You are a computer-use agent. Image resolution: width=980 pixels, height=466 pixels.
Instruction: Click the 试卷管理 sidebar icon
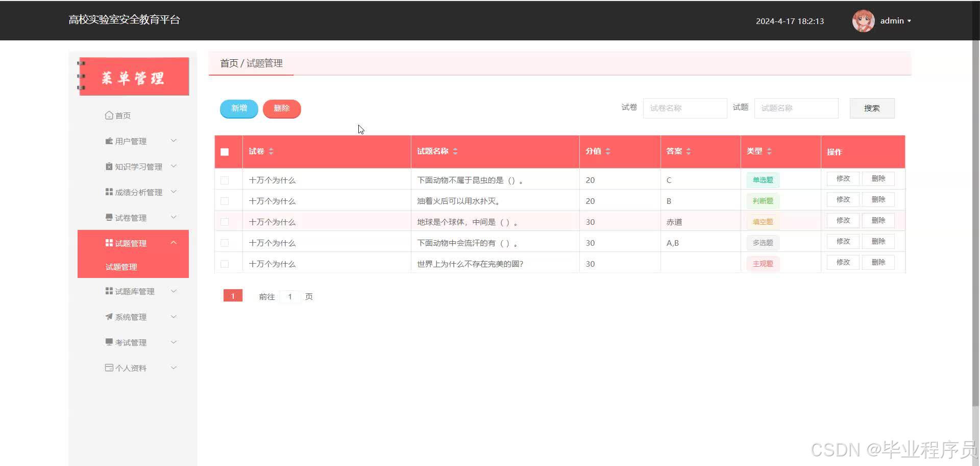coord(109,218)
